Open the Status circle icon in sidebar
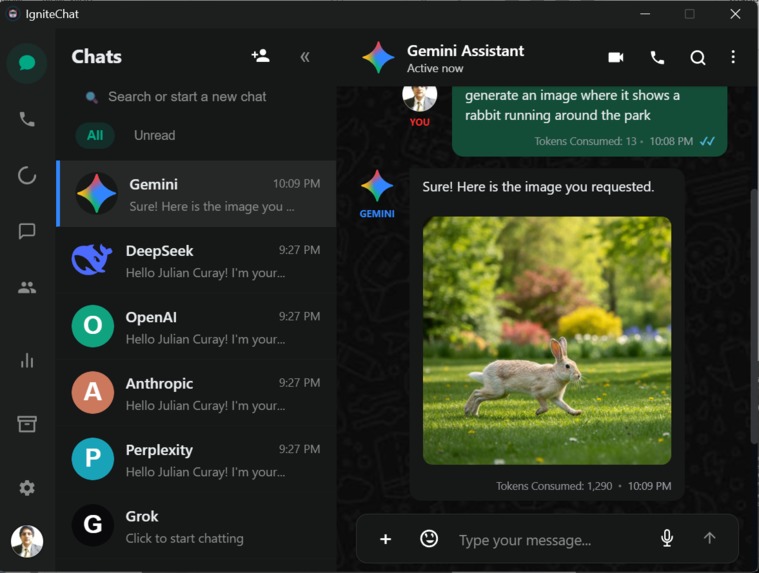Viewport: 759px width, 573px height. point(27,175)
